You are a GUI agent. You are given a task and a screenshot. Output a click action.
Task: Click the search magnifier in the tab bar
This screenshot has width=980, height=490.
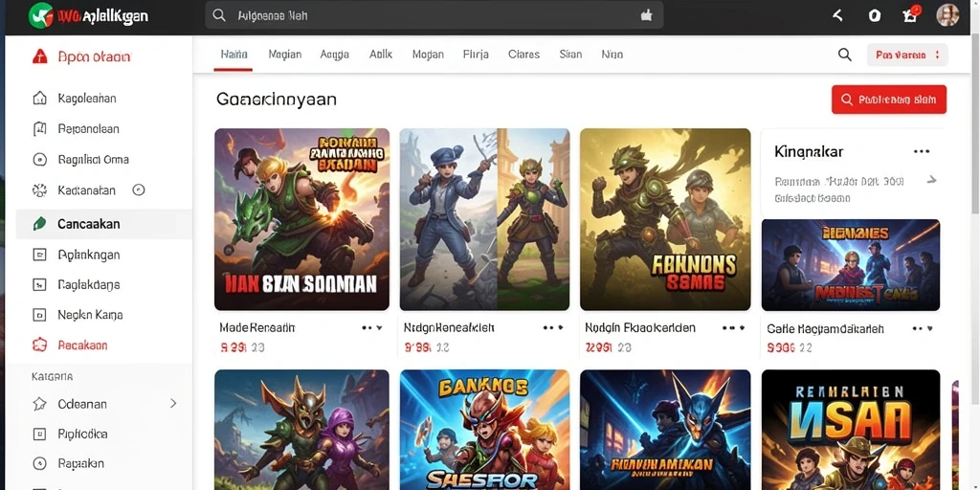(844, 55)
